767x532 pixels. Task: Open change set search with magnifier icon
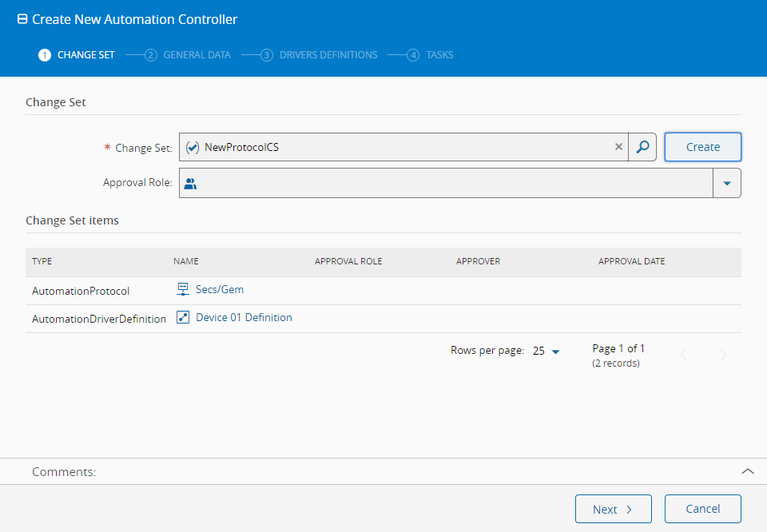642,147
